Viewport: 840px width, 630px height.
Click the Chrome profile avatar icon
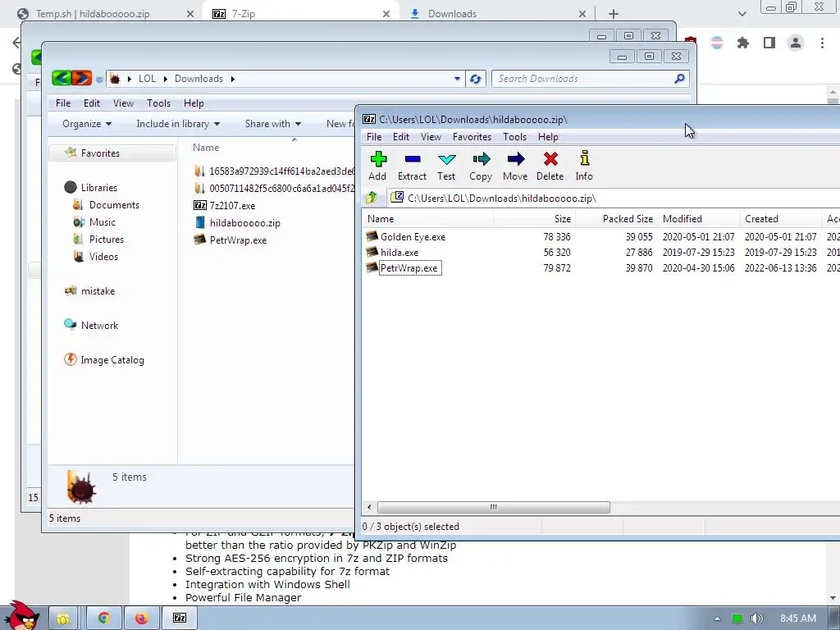796,43
